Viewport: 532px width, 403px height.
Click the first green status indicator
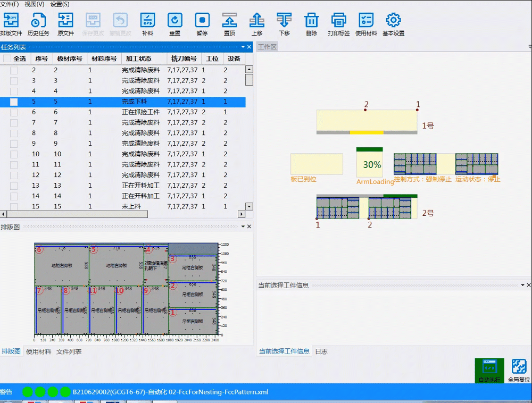(28, 392)
